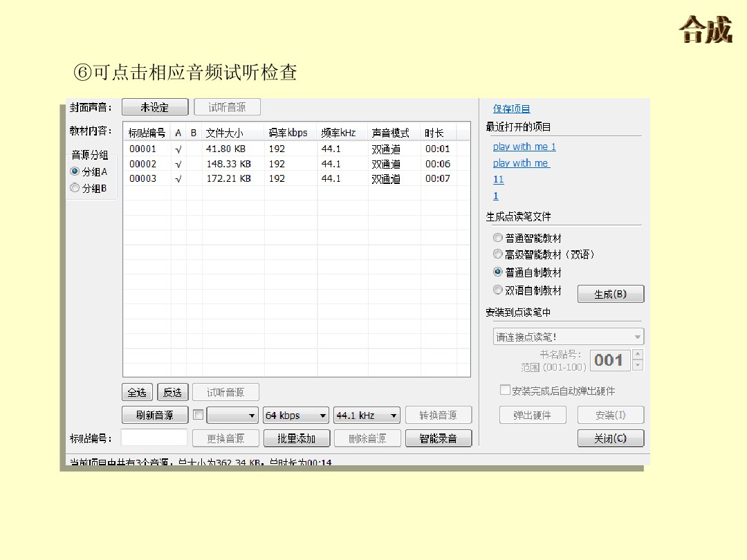Open recent project play with me 1
Screen dimensions: 747x560
[524, 147]
